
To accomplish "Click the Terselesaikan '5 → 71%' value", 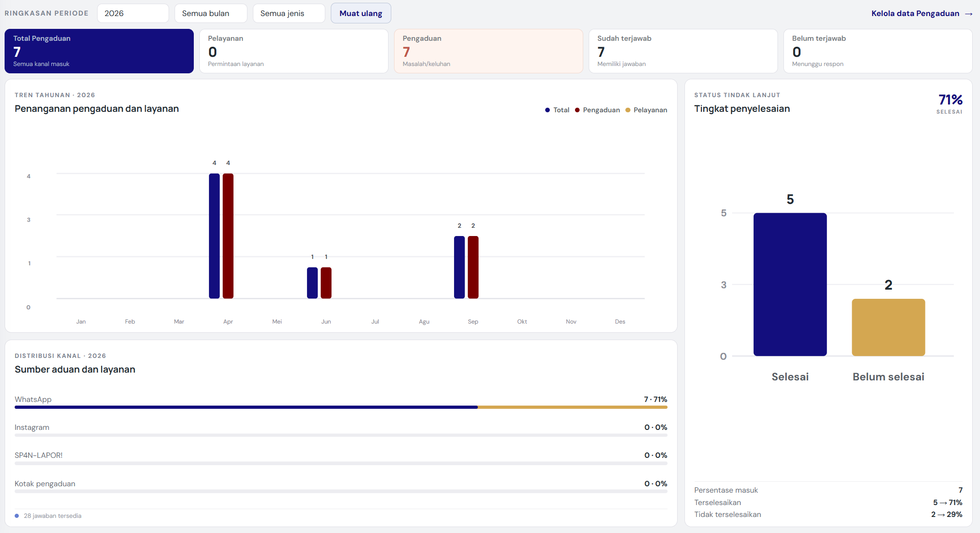I will click(947, 502).
